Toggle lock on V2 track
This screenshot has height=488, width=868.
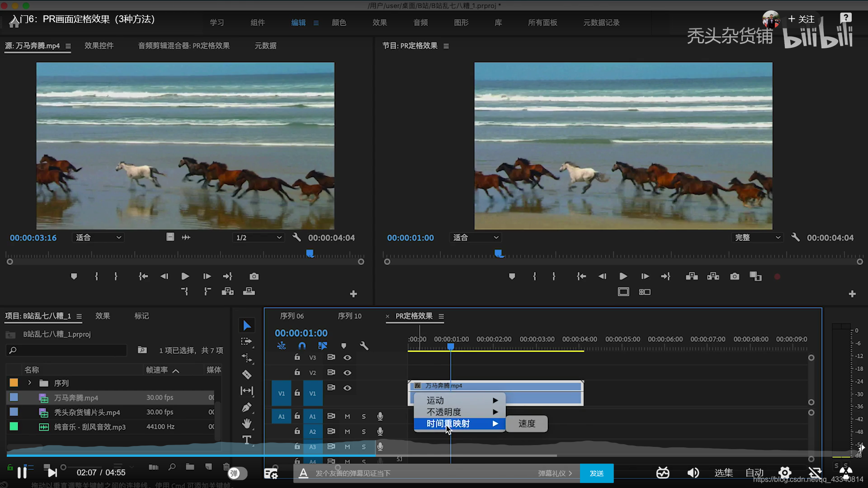[x=297, y=372]
